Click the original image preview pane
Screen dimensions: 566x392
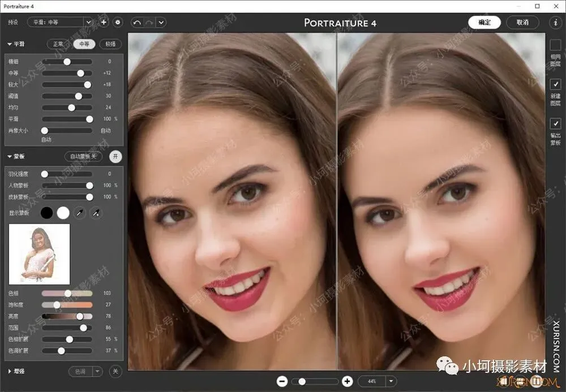point(232,201)
